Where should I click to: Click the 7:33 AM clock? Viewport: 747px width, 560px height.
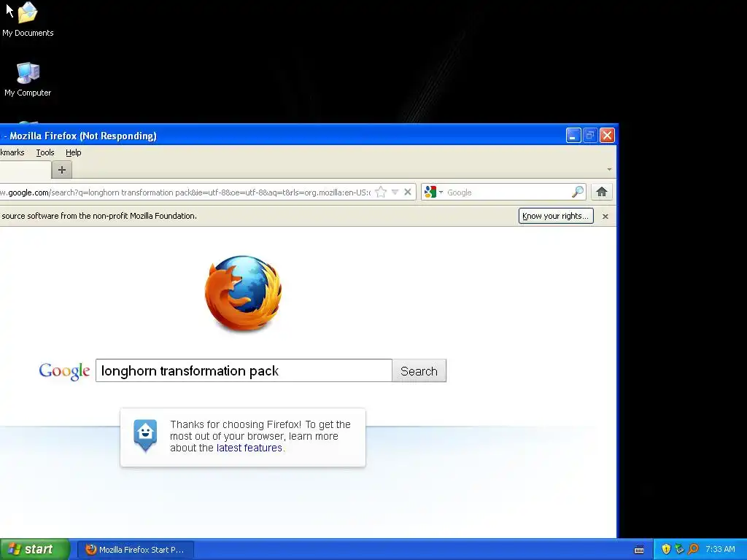point(720,549)
